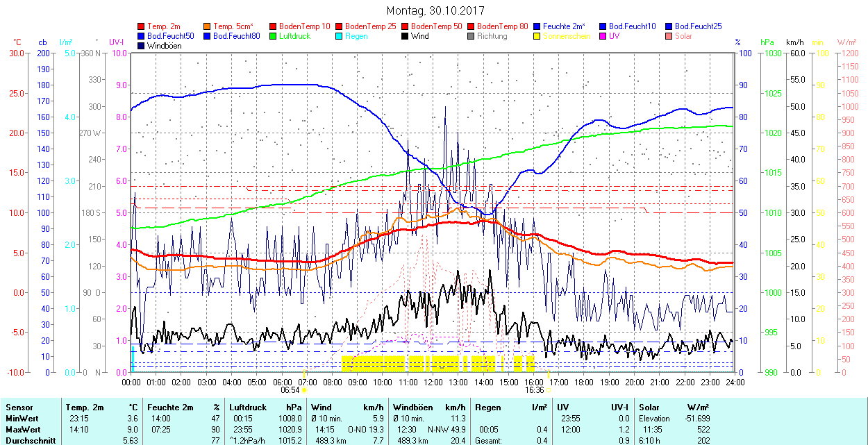868x445 pixels.
Task: Click the gray Richtung legend swatch
Action: 471,36
